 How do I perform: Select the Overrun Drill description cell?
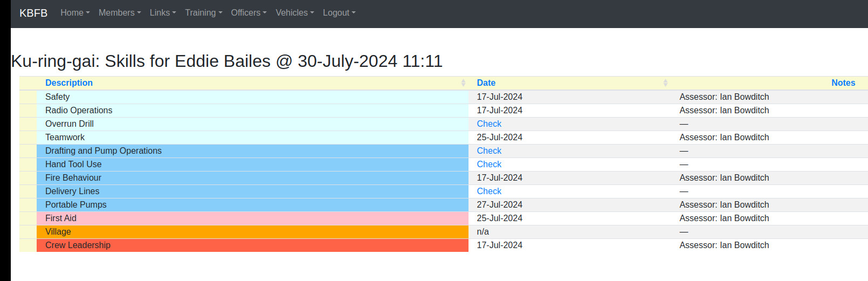click(x=252, y=124)
